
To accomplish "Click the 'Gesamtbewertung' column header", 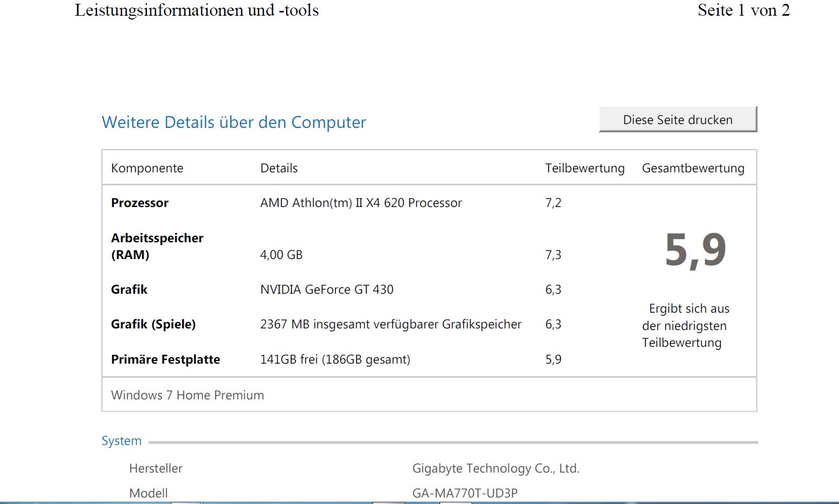I will point(693,169).
